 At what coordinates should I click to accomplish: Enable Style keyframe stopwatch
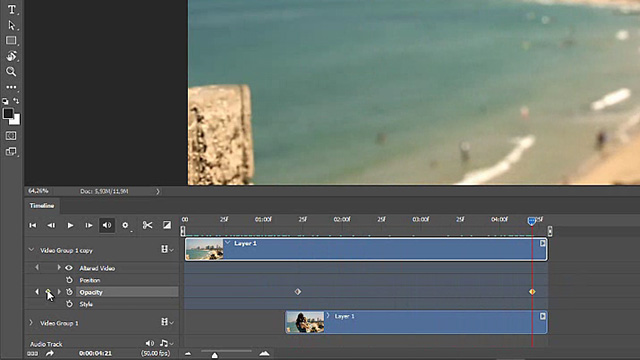pos(69,304)
